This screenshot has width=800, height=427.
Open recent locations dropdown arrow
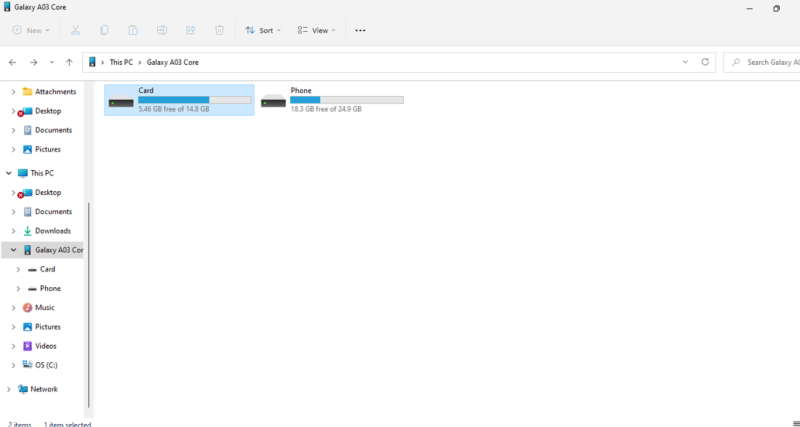pyautogui.click(x=52, y=62)
